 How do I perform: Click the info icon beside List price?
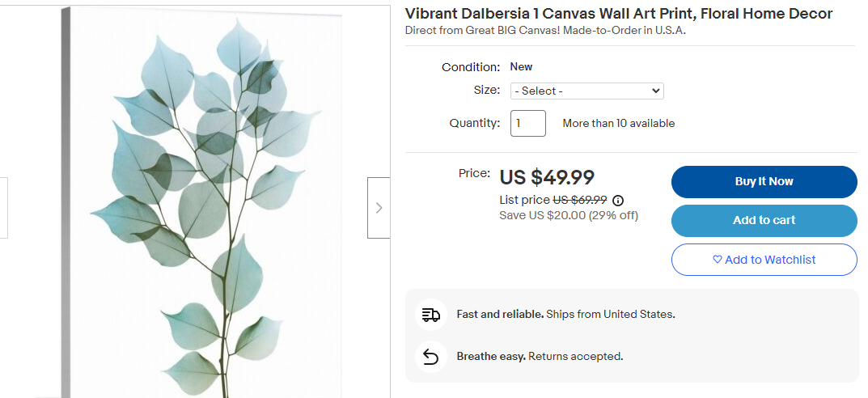[618, 201]
